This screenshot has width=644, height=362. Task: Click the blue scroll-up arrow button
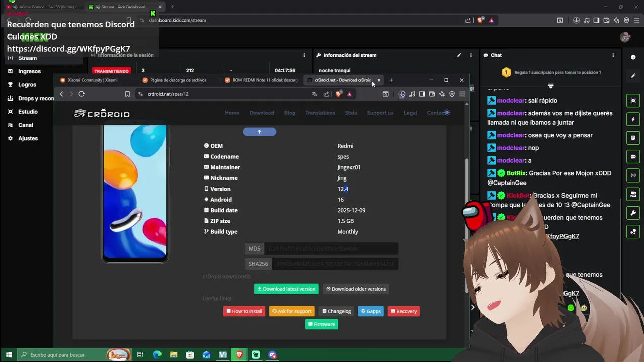(x=260, y=132)
